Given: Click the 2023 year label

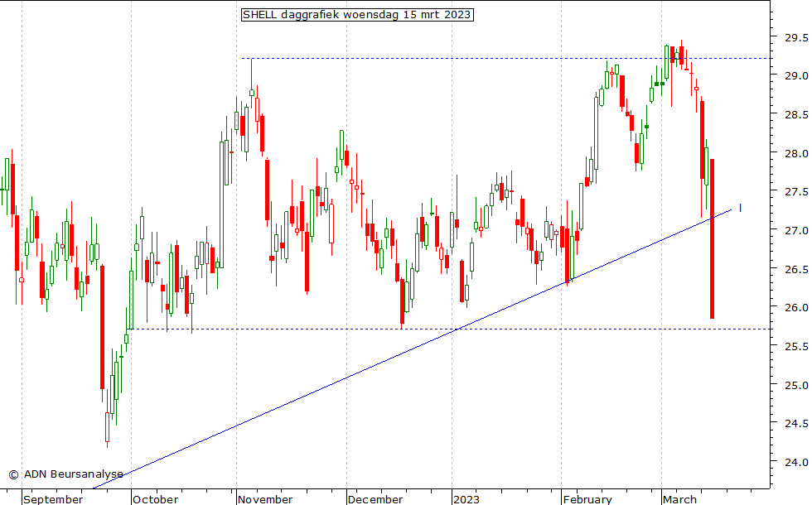Looking at the screenshot, I should tap(466, 499).
